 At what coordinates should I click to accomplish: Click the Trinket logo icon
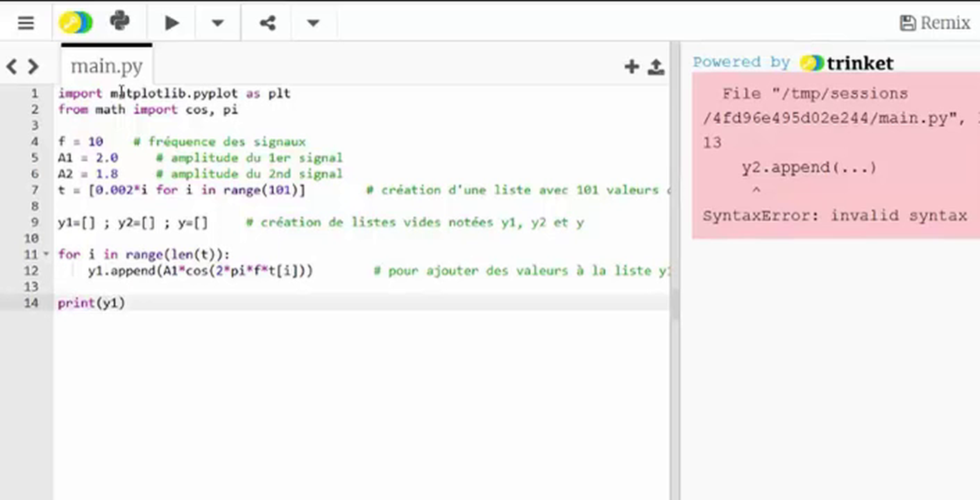tap(75, 23)
